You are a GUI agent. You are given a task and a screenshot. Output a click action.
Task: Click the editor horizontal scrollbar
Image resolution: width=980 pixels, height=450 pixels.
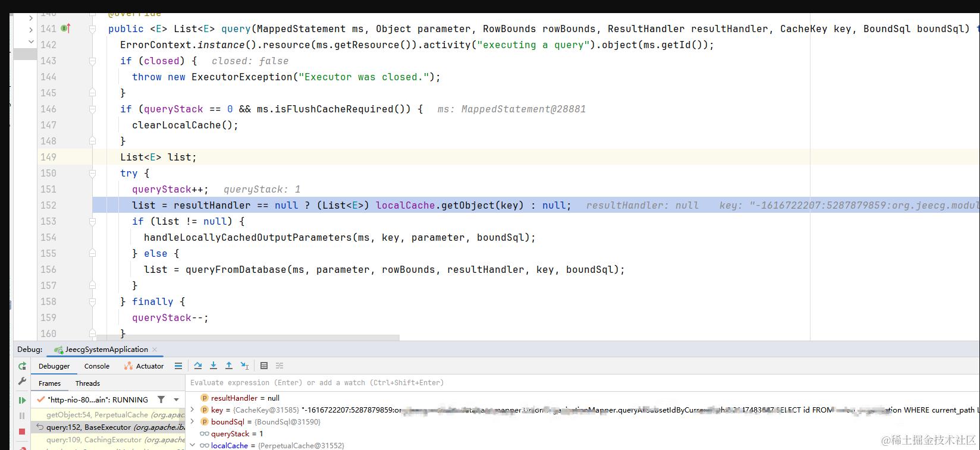tap(249, 337)
